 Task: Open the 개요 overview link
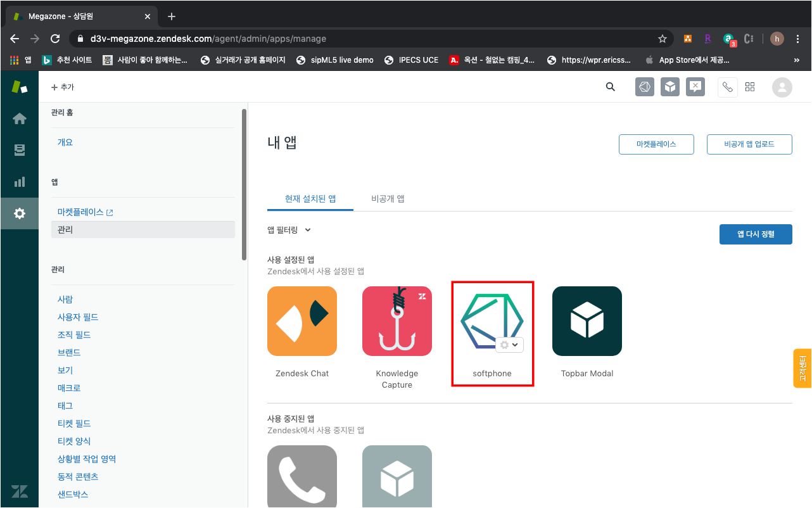[65, 143]
